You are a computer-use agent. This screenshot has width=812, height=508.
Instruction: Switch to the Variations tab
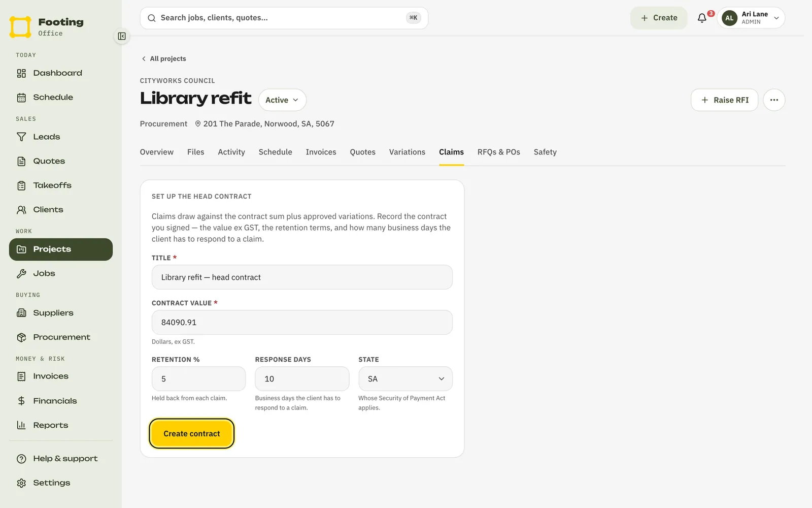(407, 152)
